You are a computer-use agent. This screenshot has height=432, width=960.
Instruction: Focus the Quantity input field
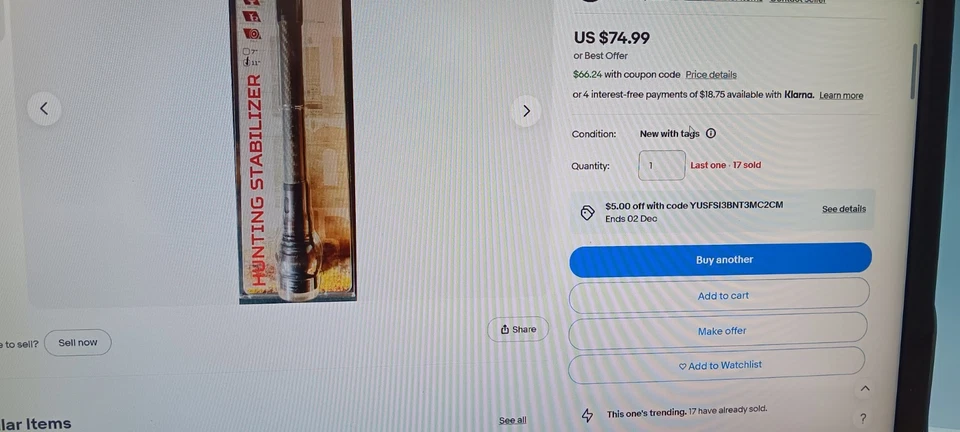pos(661,165)
